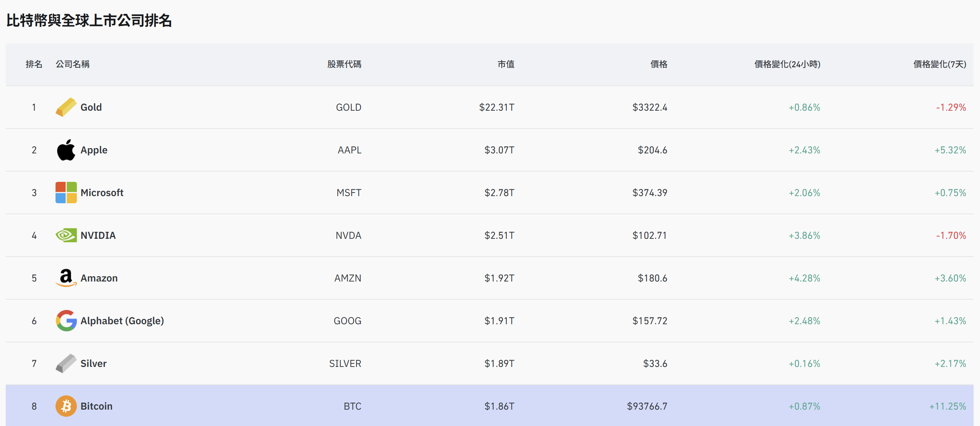Click Apple price $204.6
Screen dimensions: 980x426
point(653,150)
